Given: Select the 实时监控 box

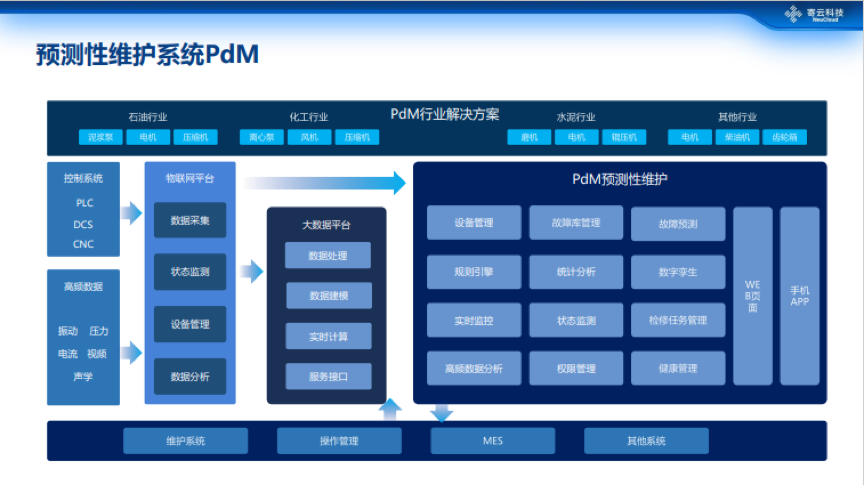Looking at the screenshot, I should point(474,320).
